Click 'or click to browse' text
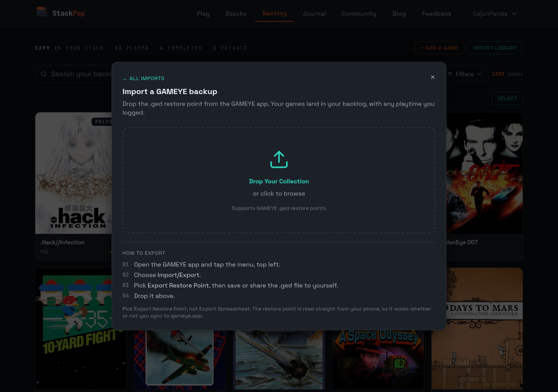The height and width of the screenshot is (392, 558). coord(279,193)
